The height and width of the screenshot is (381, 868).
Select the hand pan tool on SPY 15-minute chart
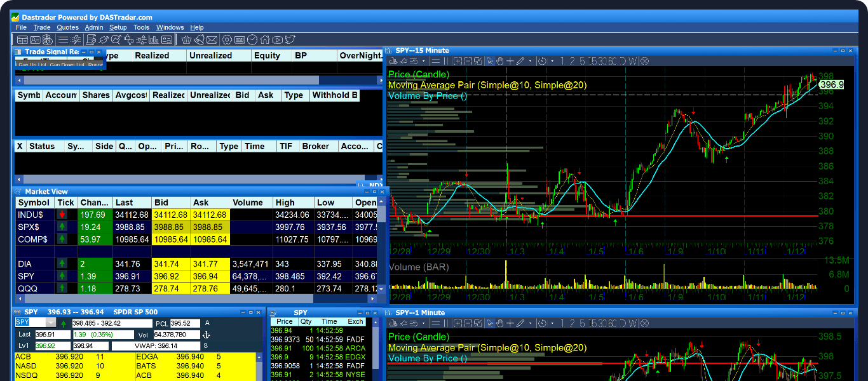pos(501,60)
